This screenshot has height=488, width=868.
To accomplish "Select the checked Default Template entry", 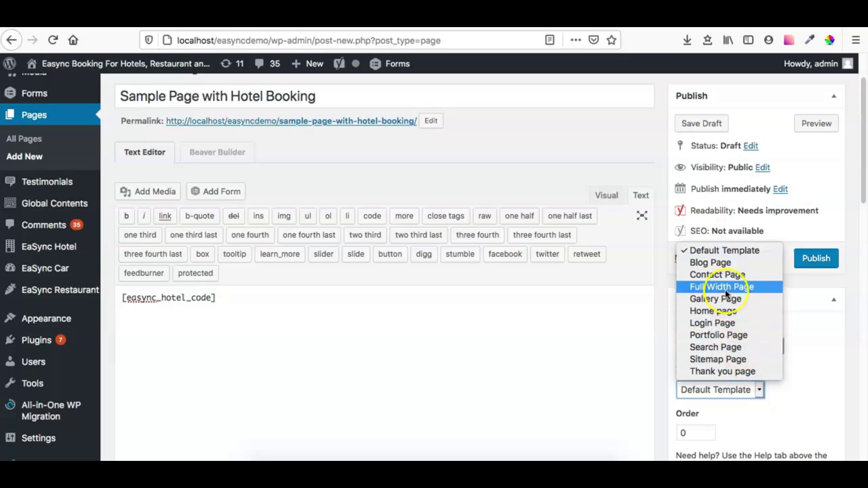I will coord(724,250).
